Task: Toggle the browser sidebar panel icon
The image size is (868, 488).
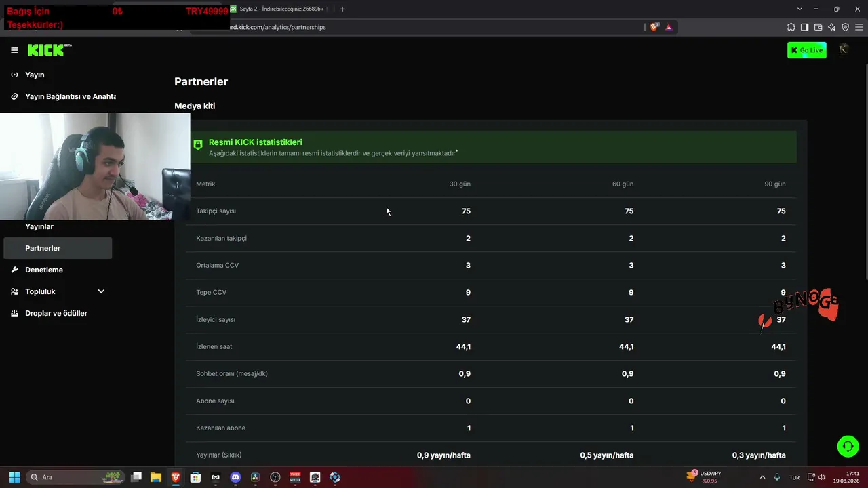Action: click(x=804, y=27)
